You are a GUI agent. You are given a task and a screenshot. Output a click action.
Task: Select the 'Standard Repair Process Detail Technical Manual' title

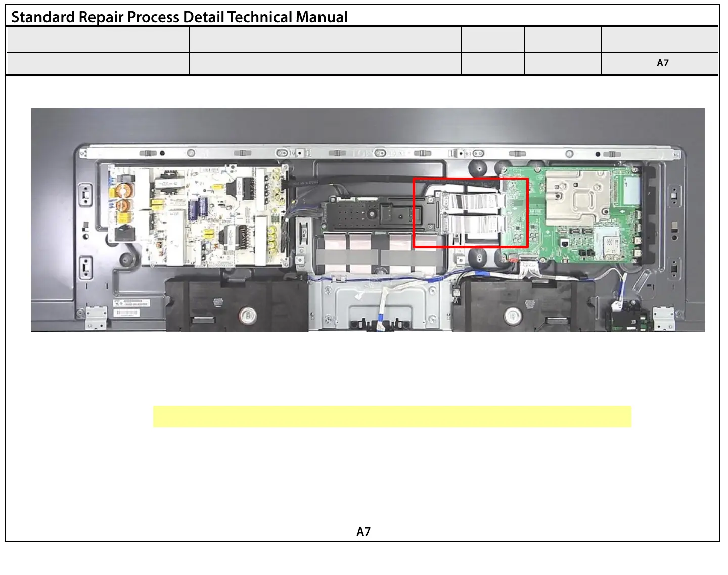[179, 17]
